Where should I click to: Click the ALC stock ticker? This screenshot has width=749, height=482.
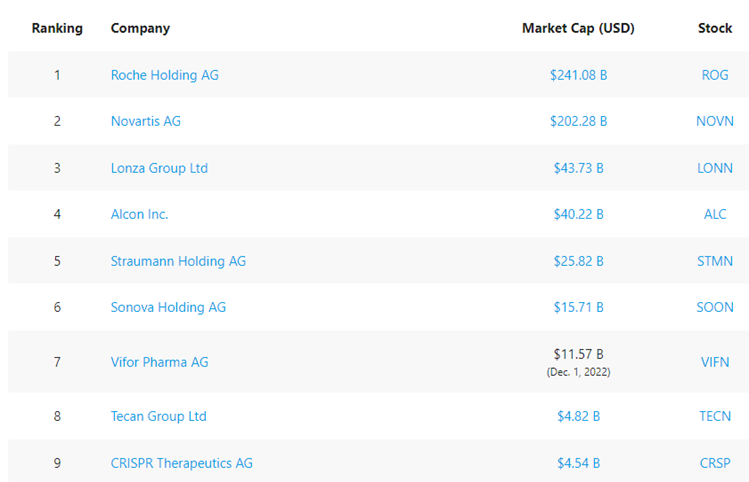click(x=715, y=214)
